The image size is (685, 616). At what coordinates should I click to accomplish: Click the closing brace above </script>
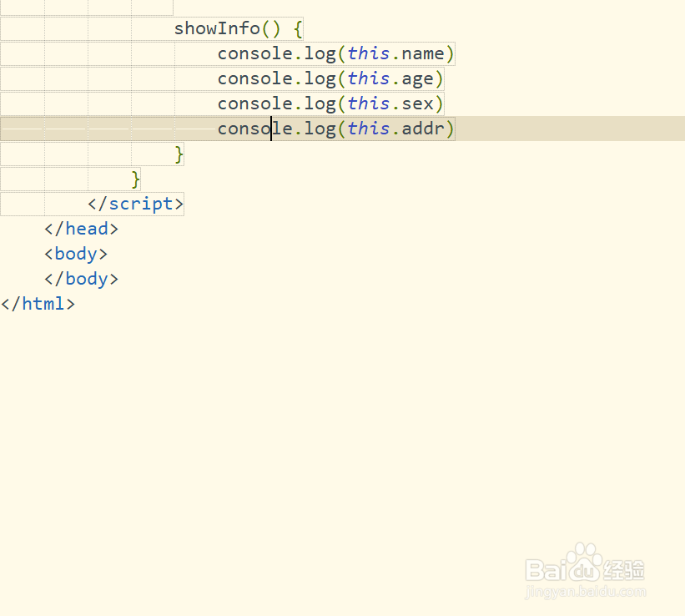[135, 179]
